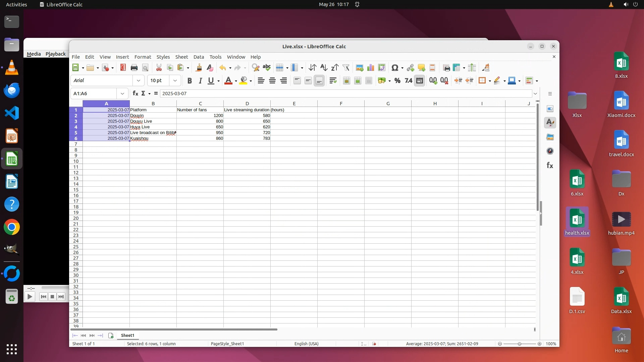Open the Data menu
Image resolution: width=644 pixels, height=362 pixels.
click(199, 57)
